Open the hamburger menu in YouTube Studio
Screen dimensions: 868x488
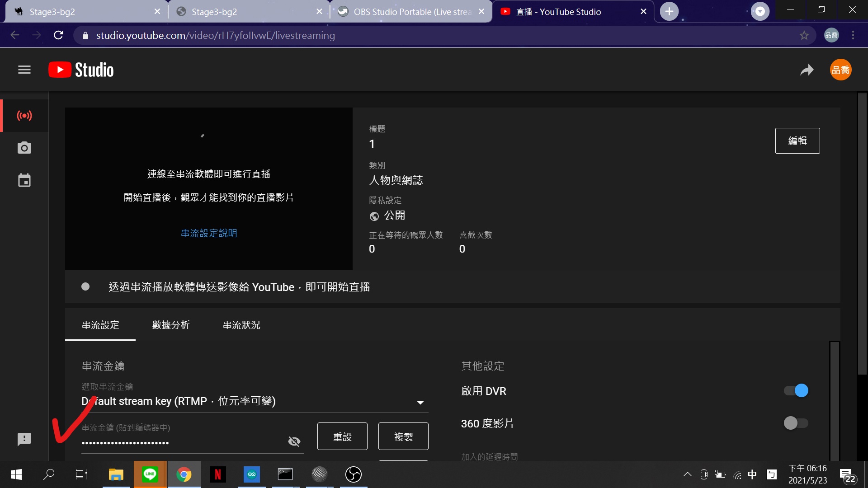coord(24,70)
